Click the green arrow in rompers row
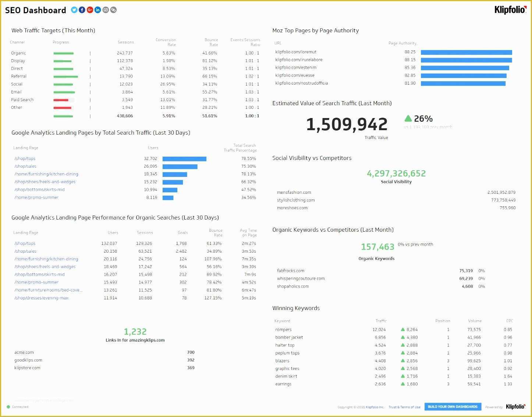532x417 pixels. [403, 329]
